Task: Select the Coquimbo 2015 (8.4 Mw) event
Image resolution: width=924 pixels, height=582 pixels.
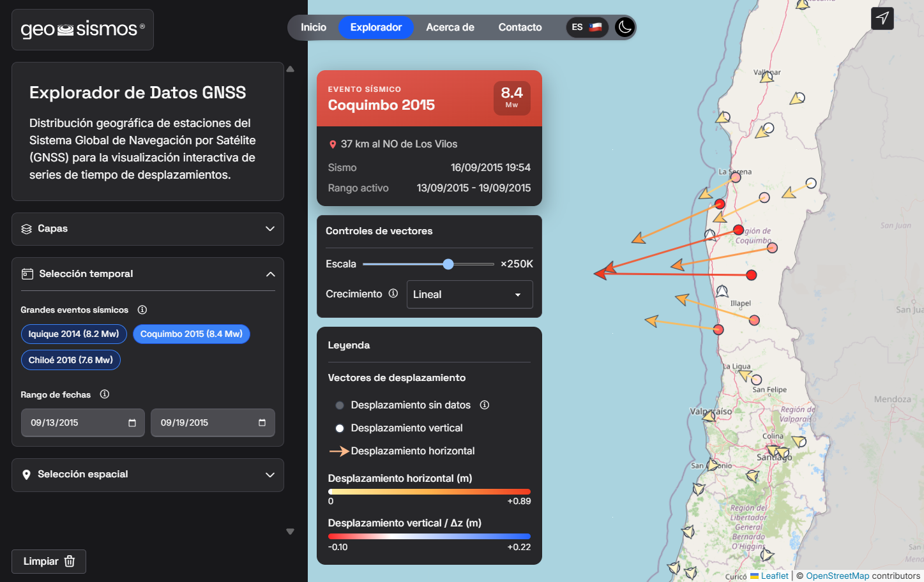Action: tap(192, 334)
